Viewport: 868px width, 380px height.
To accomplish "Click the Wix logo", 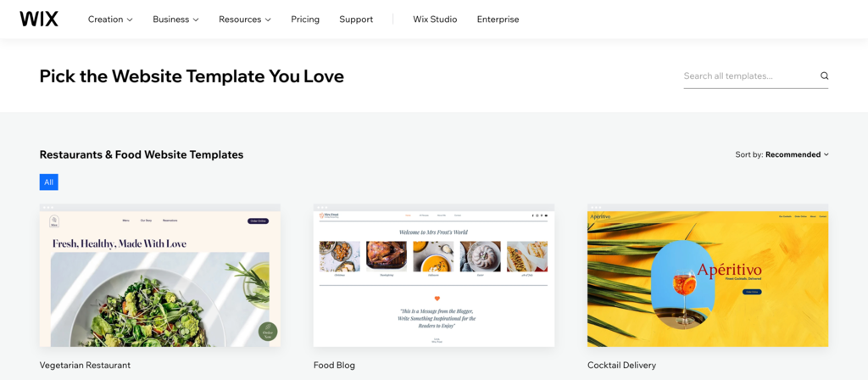I will (39, 19).
